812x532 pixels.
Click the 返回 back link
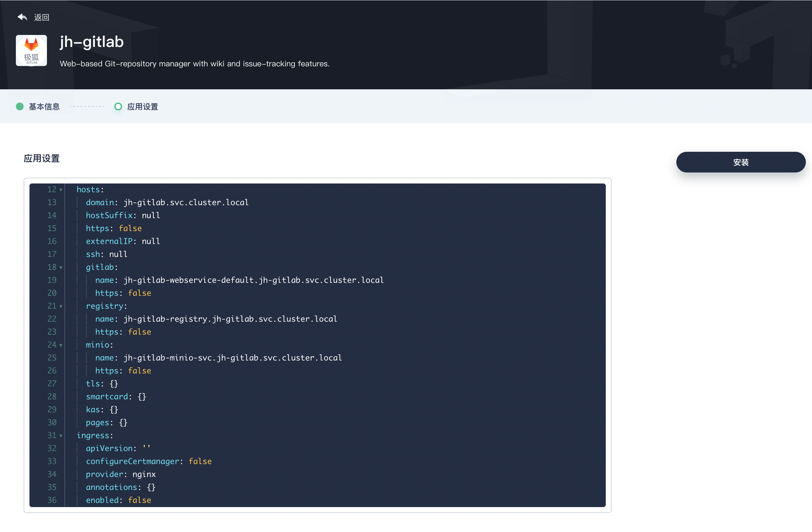point(42,17)
